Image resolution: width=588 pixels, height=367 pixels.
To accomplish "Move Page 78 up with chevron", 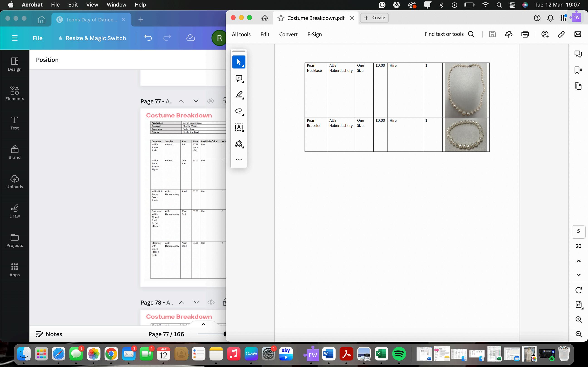I will click(x=181, y=302).
